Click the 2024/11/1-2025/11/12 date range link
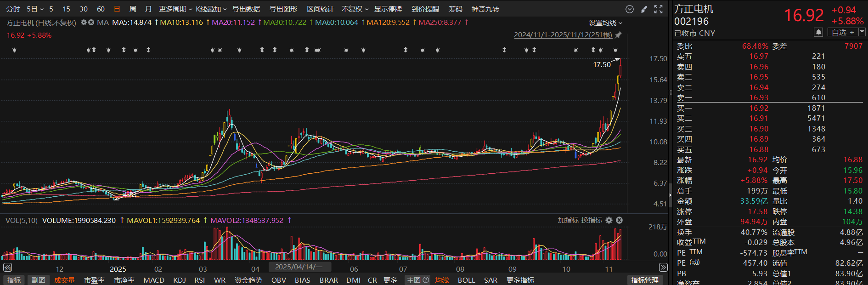The width and height of the screenshot is (868, 285). [x=563, y=35]
